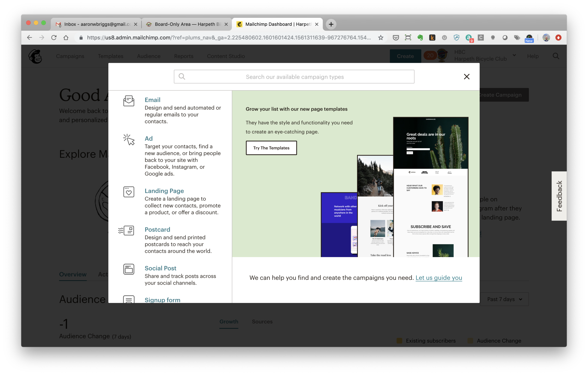Screen dimensions: 588x375
Task: Select the Overview tab
Action: tap(73, 274)
